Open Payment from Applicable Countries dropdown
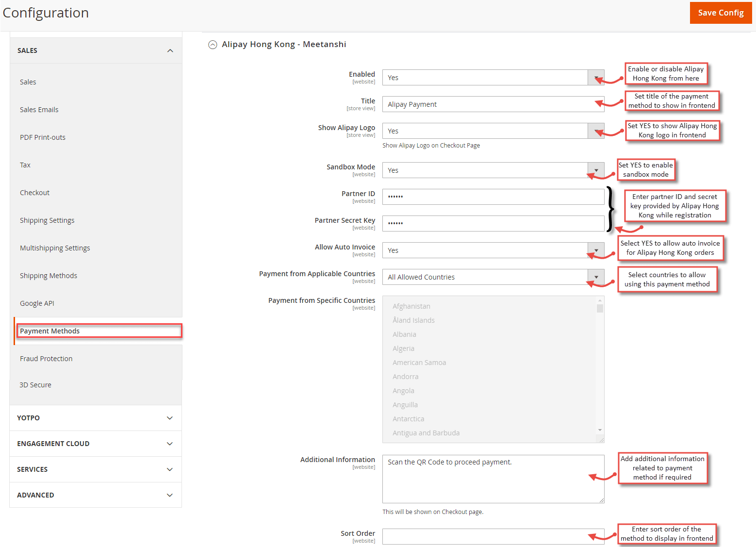 493,277
